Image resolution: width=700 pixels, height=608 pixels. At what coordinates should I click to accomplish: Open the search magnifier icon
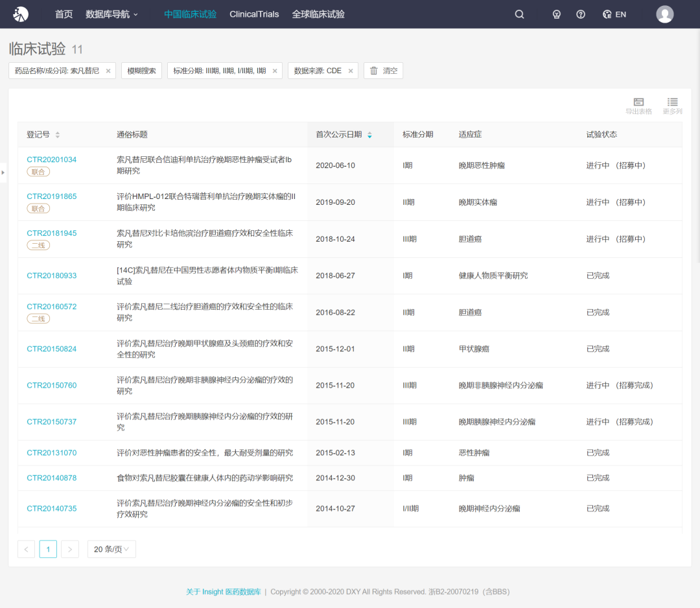(519, 14)
